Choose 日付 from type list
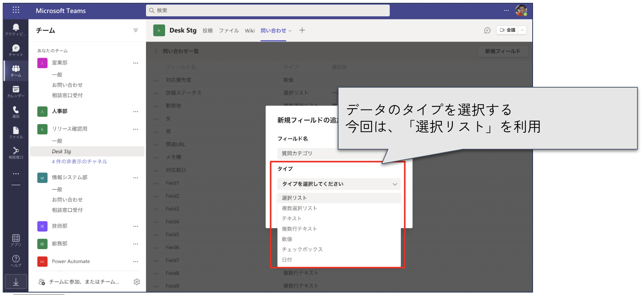 [339, 260]
